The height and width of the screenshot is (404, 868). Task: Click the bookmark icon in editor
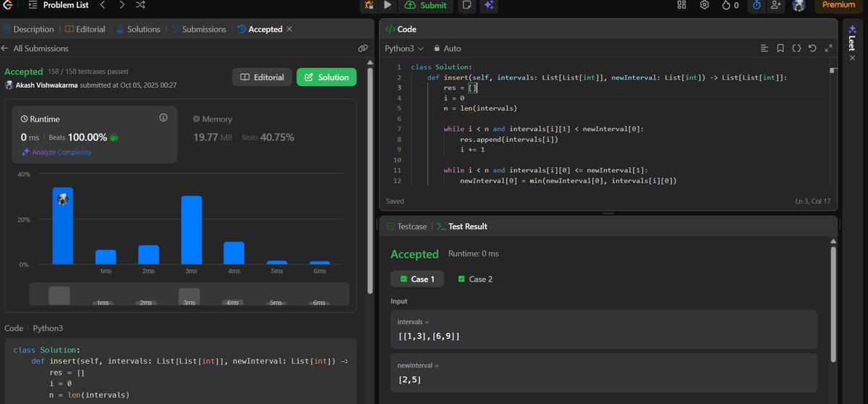pos(780,49)
